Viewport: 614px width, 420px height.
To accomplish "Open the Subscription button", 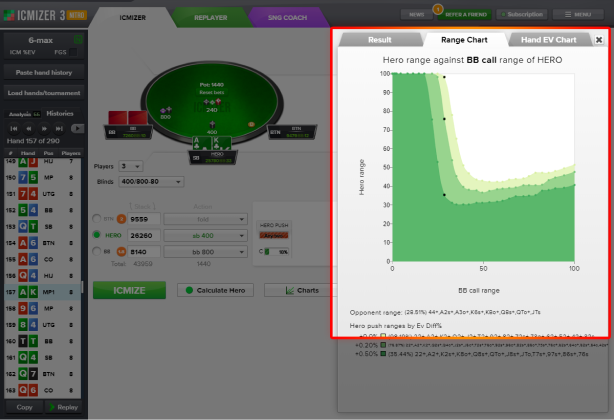I will [x=522, y=14].
